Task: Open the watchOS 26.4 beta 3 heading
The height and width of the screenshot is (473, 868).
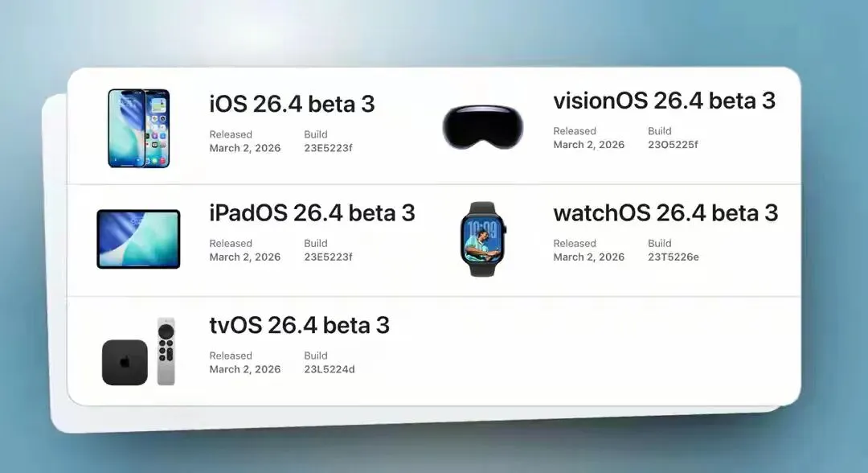Action: (666, 213)
